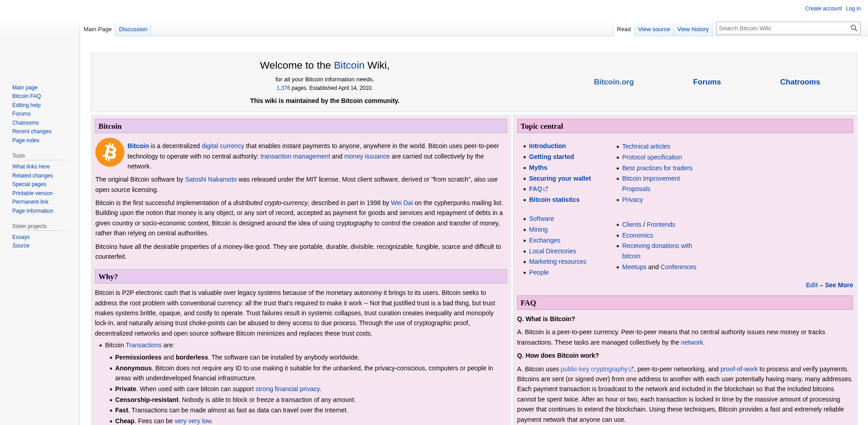Screen dimensions: 868x425
Task: Open the Main Page tab
Action: (x=98, y=29)
